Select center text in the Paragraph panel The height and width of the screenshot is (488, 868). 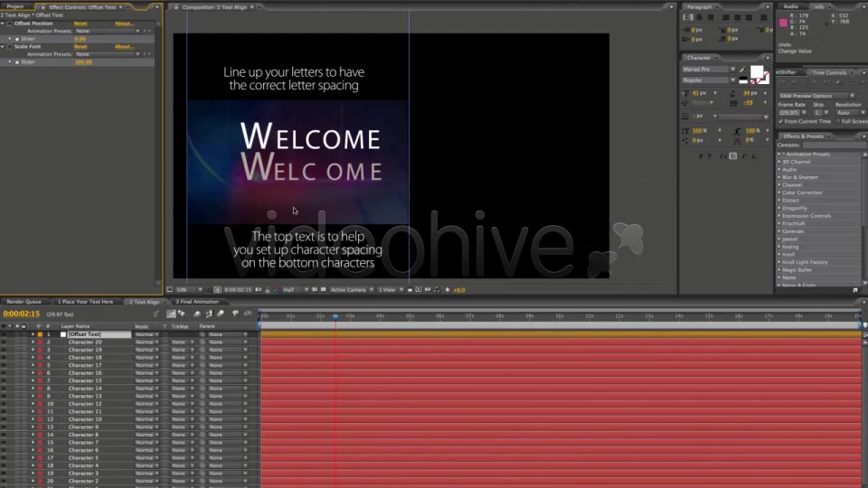click(x=700, y=18)
